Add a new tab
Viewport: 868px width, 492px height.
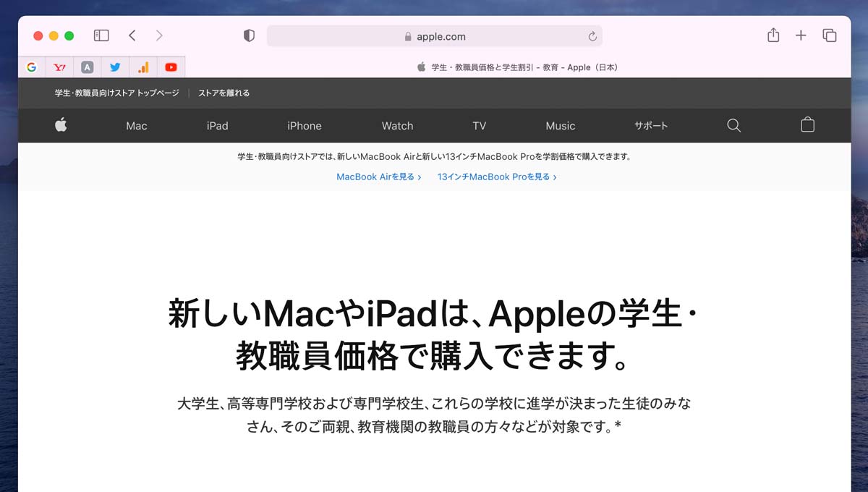point(801,35)
